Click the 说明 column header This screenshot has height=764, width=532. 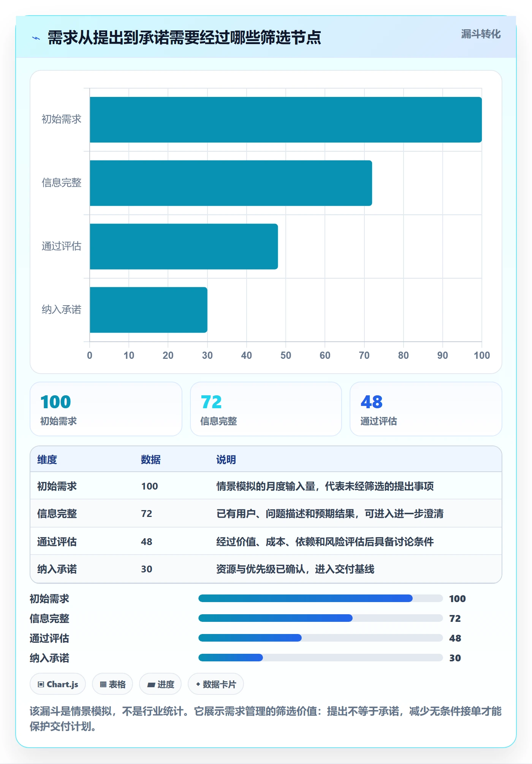(x=226, y=460)
